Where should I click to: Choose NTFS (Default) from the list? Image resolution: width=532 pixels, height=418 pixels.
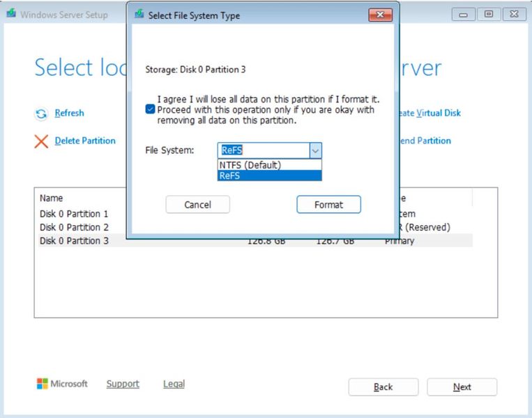pos(269,165)
